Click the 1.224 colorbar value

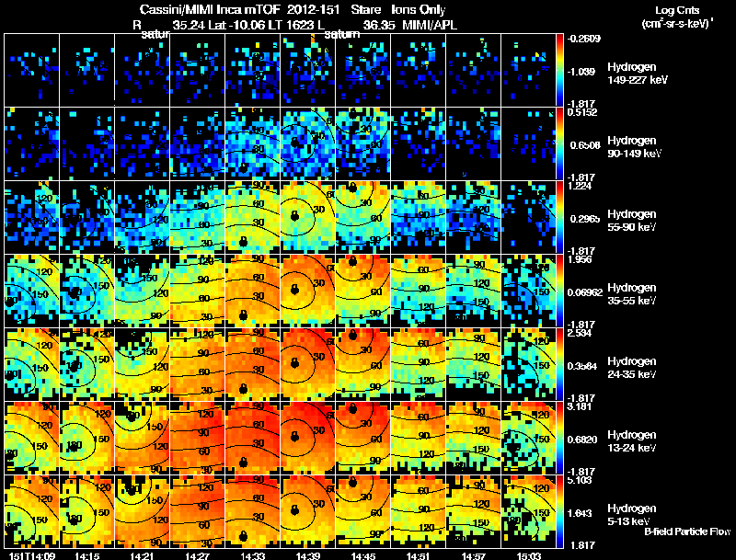pos(580,186)
